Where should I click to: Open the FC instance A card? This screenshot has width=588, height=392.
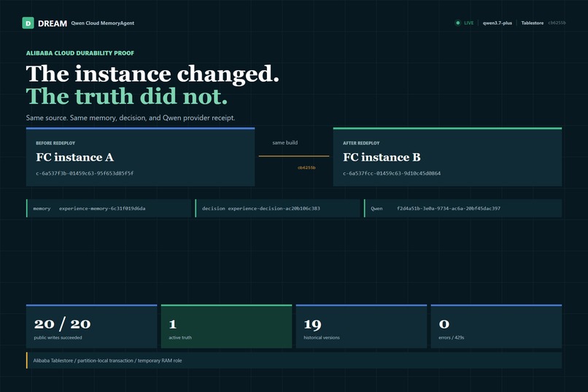click(140, 157)
